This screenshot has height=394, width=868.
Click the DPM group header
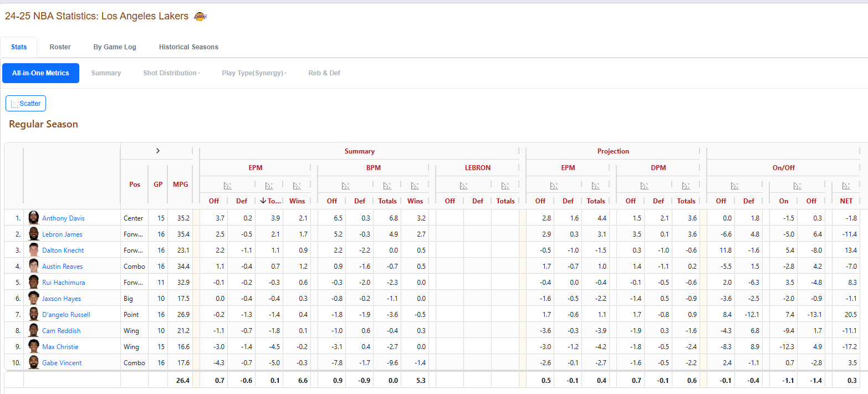(x=658, y=167)
